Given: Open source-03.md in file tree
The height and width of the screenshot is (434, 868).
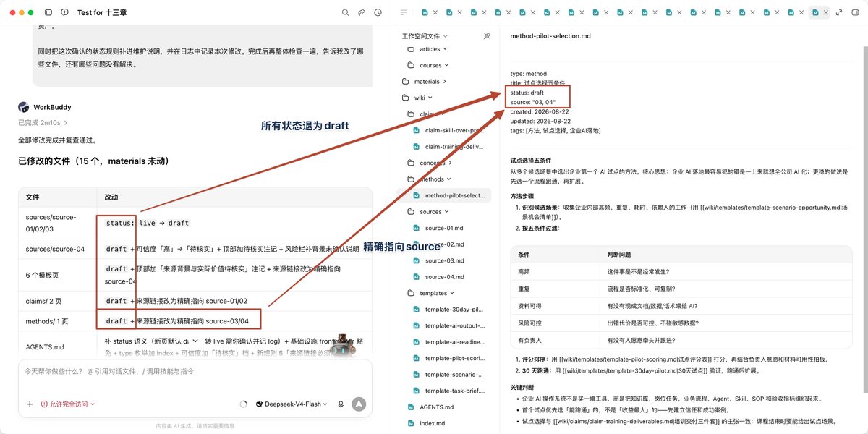Looking at the screenshot, I should (438, 260).
